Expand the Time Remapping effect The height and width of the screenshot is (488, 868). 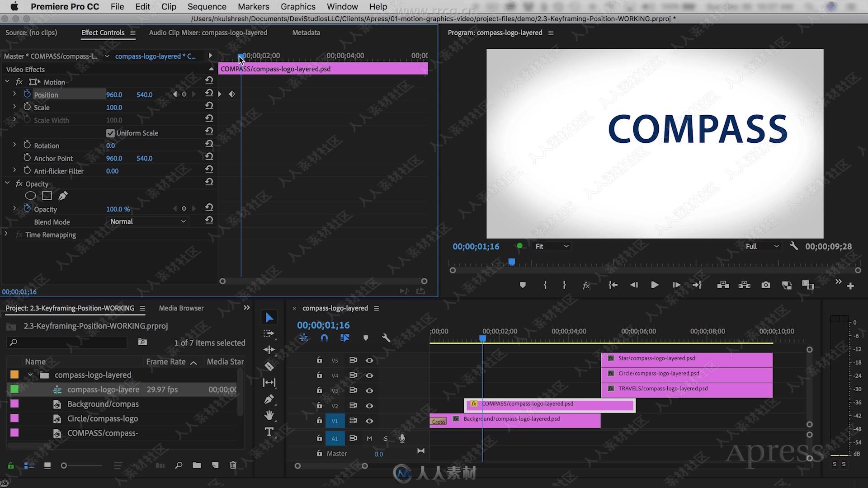click(x=6, y=234)
